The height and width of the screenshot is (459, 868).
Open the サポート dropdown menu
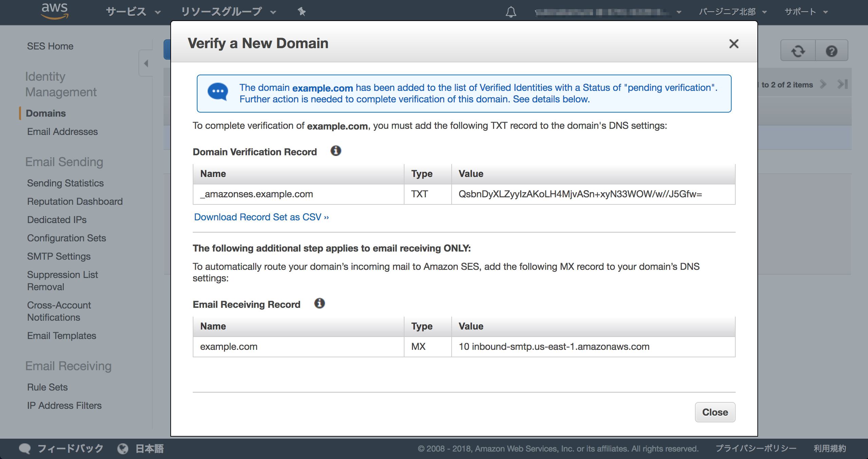[806, 12]
